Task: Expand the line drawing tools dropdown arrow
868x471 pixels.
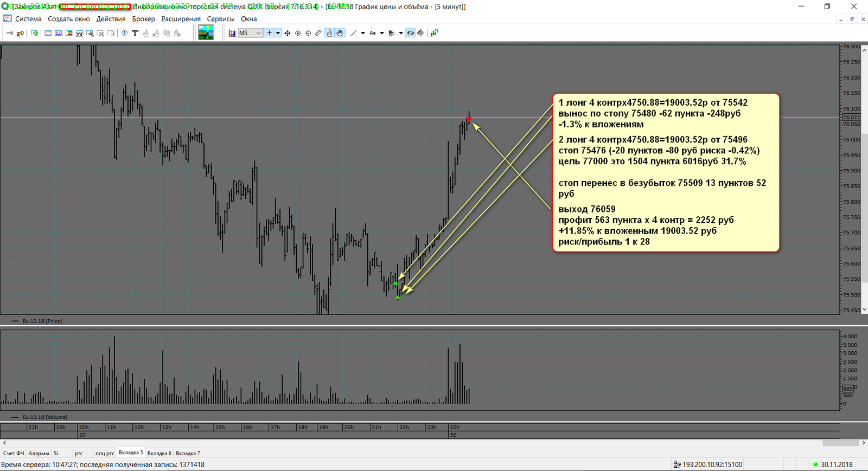Action: [x=363, y=33]
